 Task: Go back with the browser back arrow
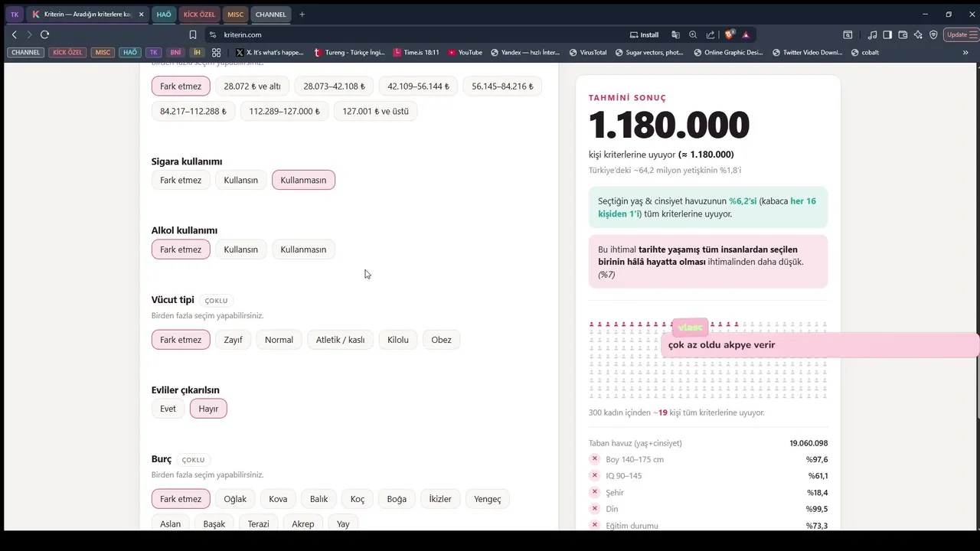click(14, 34)
